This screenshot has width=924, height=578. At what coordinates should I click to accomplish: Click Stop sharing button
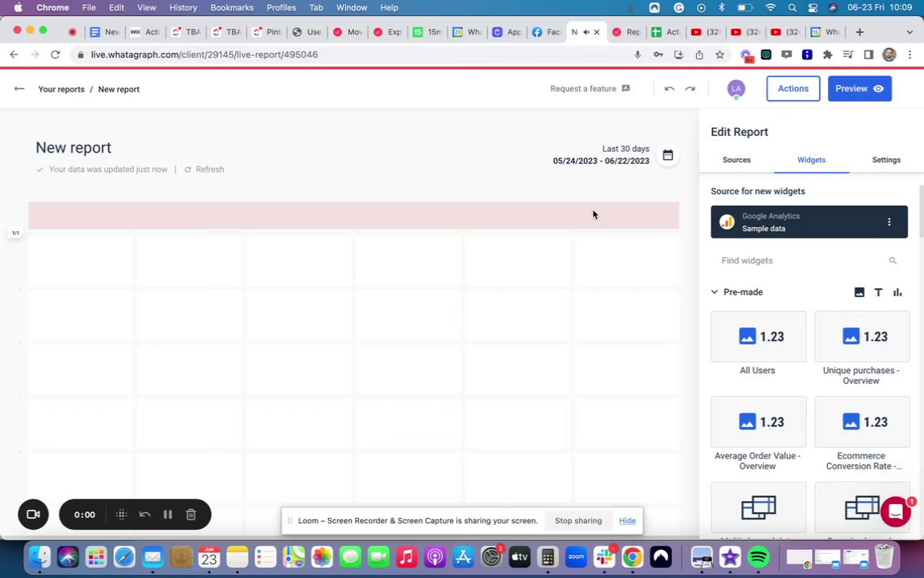click(x=578, y=521)
